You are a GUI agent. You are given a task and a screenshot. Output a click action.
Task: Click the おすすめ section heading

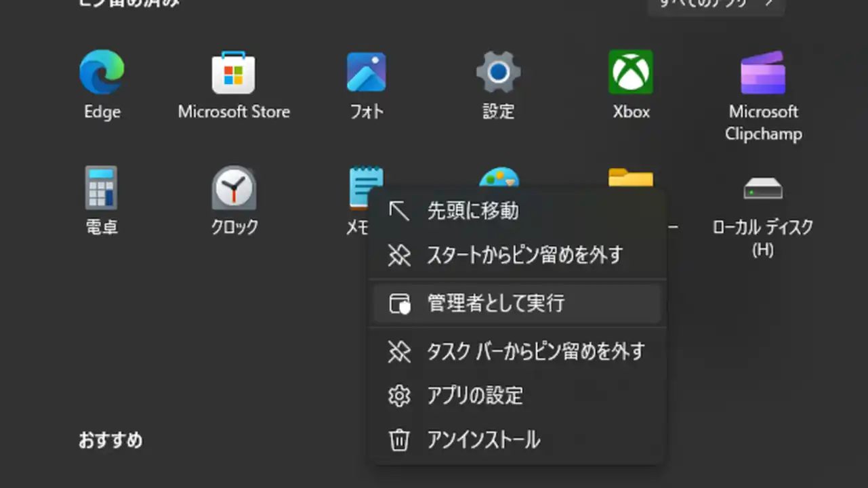pyautogui.click(x=110, y=440)
